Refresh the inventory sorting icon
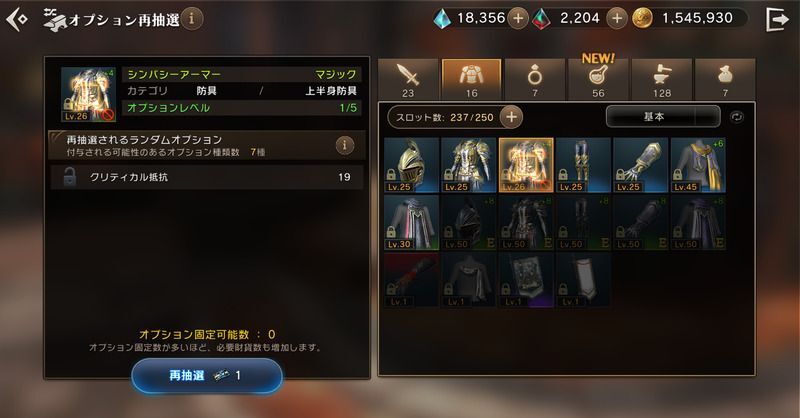800x418 pixels. (737, 117)
